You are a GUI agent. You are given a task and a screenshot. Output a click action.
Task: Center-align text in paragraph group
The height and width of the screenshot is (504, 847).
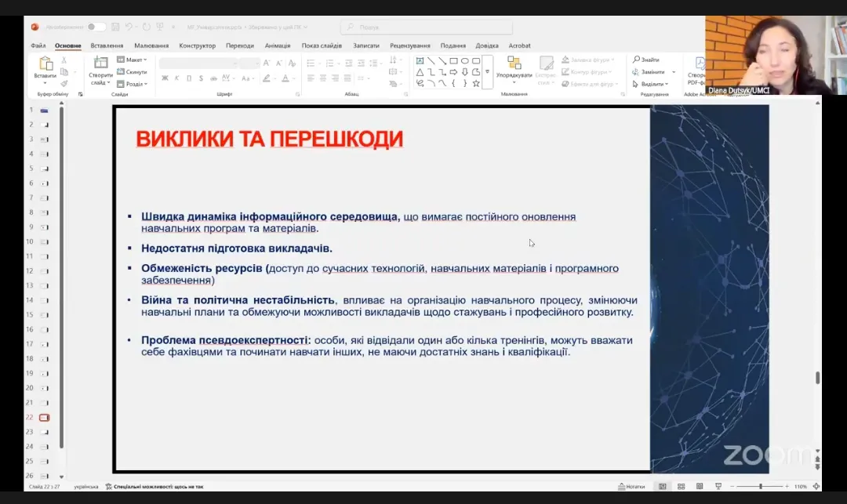(322, 78)
